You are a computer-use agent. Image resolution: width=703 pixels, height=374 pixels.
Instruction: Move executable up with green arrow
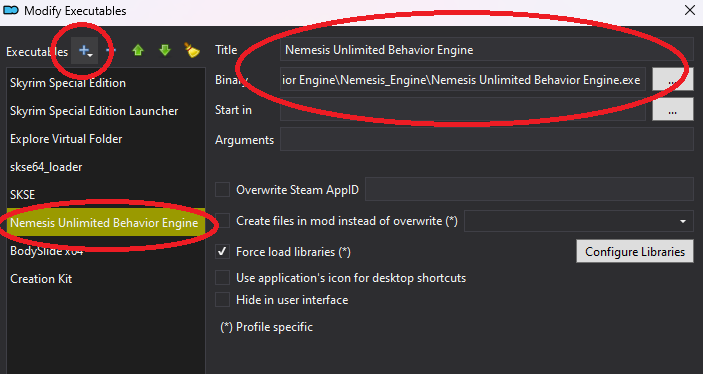click(138, 50)
